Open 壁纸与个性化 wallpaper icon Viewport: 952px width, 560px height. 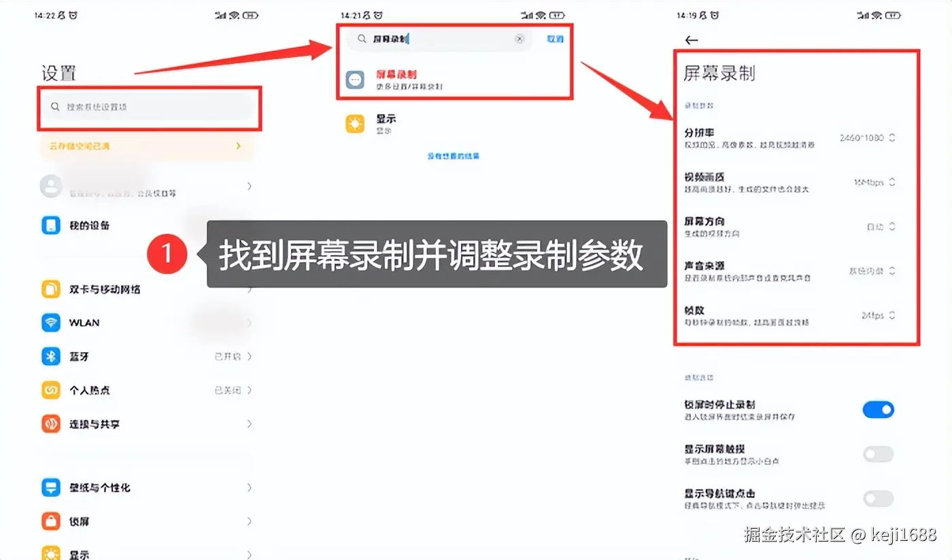coord(51,488)
